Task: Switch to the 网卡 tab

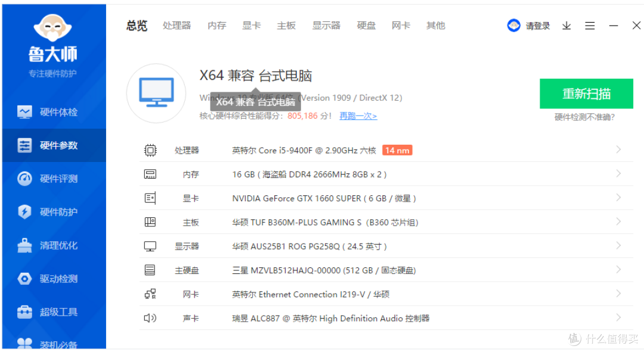Action: pos(401,26)
